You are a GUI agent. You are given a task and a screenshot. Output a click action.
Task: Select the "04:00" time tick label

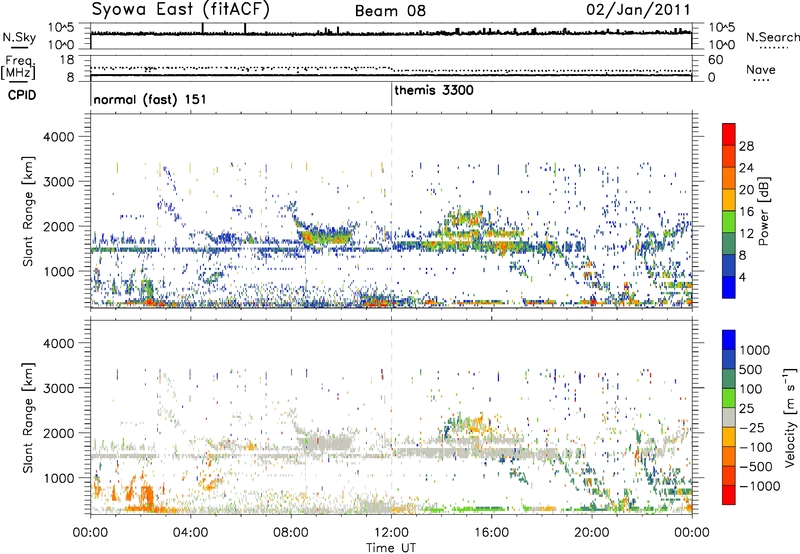point(190,533)
